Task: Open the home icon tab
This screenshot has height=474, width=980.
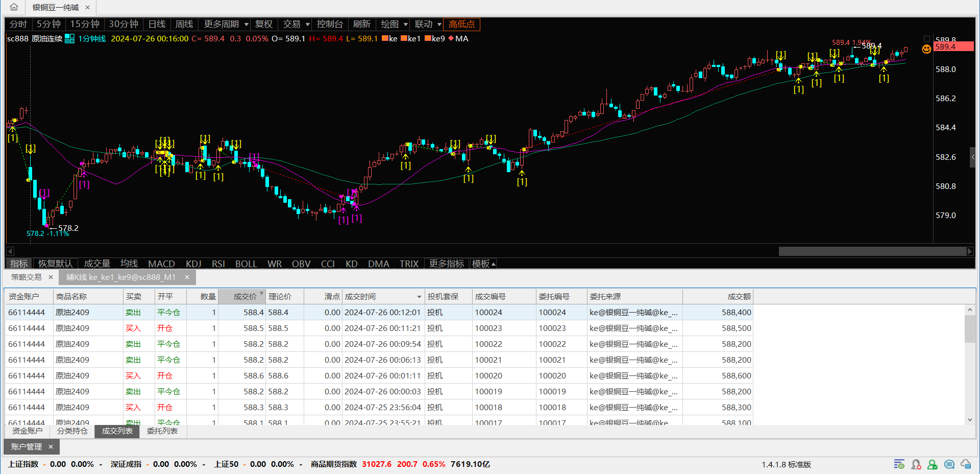Action: tap(14, 7)
